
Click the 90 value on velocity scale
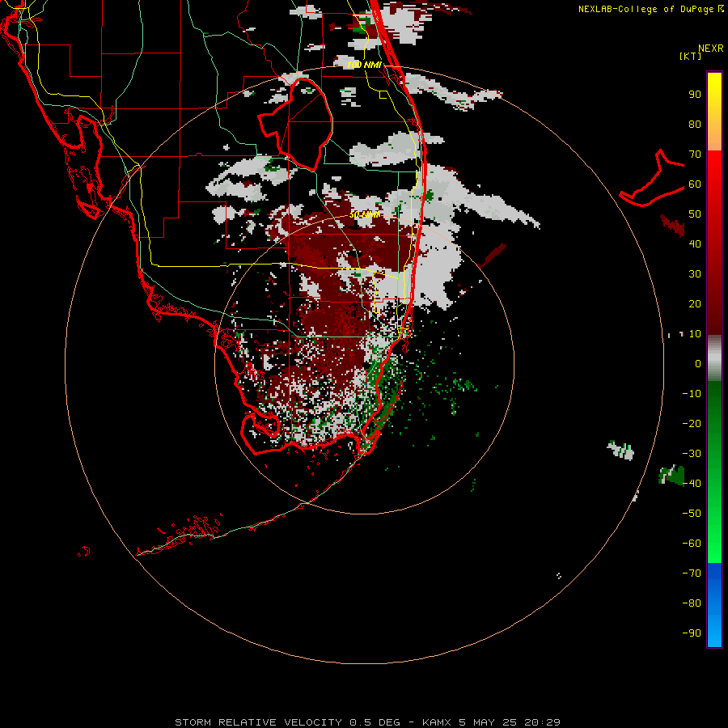click(x=695, y=95)
